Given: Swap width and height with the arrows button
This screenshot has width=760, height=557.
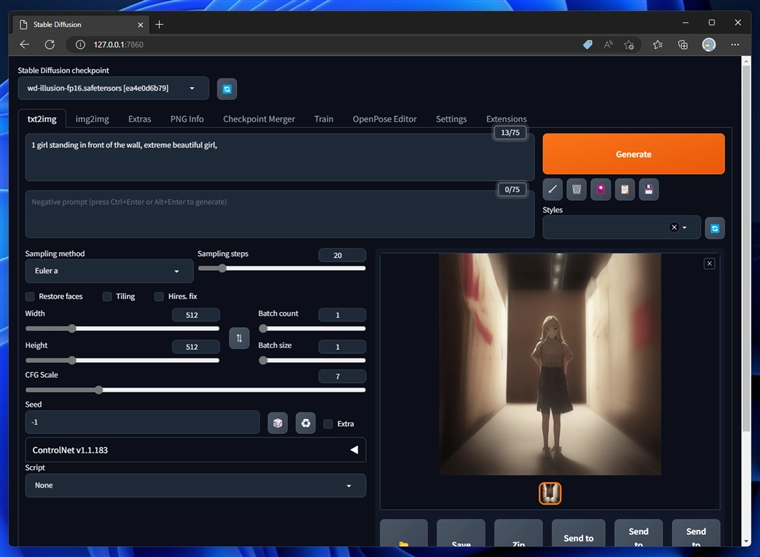Looking at the screenshot, I should tap(239, 338).
